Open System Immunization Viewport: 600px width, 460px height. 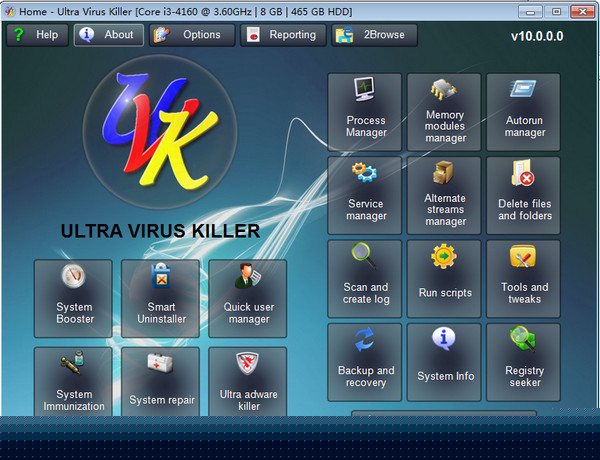73,382
